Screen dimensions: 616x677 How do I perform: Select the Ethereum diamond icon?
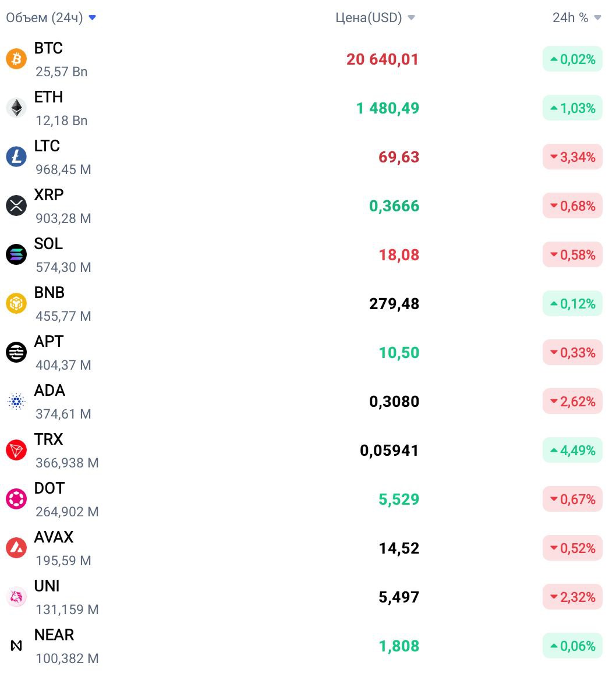click(x=16, y=108)
